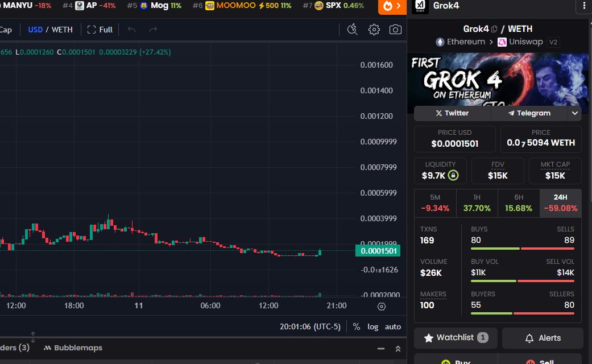The height and width of the screenshot is (364, 592).
Task: Click the buys versus sells ratio bar
Action: pos(523,249)
